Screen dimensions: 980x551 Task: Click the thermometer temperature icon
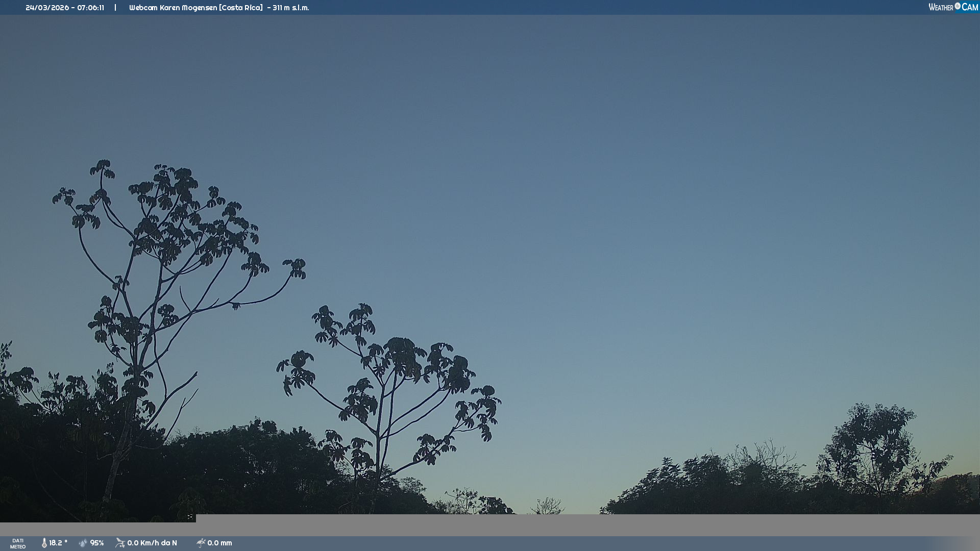[x=44, y=543]
